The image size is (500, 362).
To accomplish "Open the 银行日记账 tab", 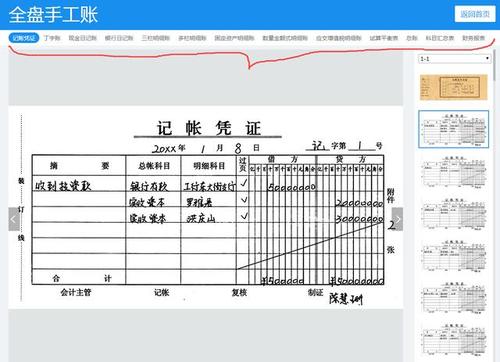I will pyautogui.click(x=119, y=38).
